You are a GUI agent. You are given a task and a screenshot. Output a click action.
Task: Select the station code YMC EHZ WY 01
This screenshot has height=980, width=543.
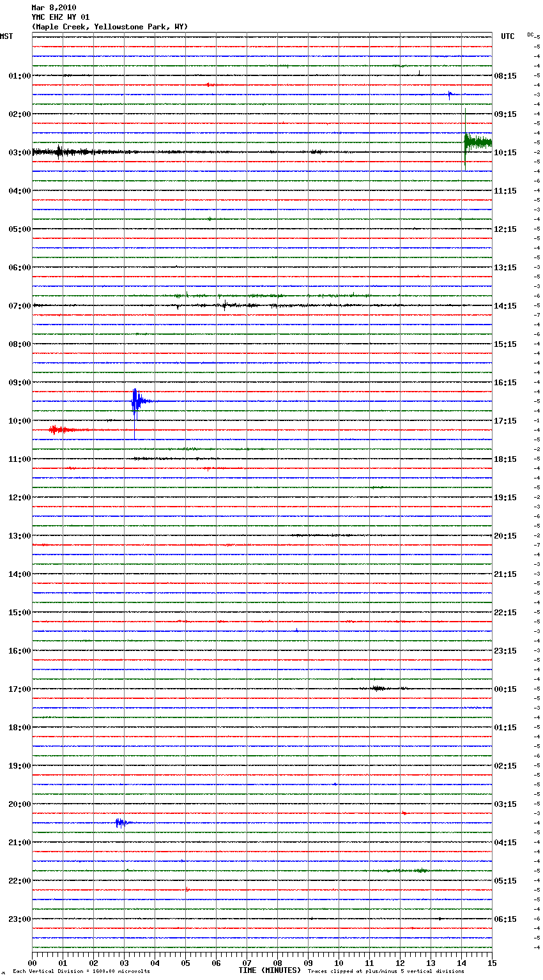click(x=61, y=17)
